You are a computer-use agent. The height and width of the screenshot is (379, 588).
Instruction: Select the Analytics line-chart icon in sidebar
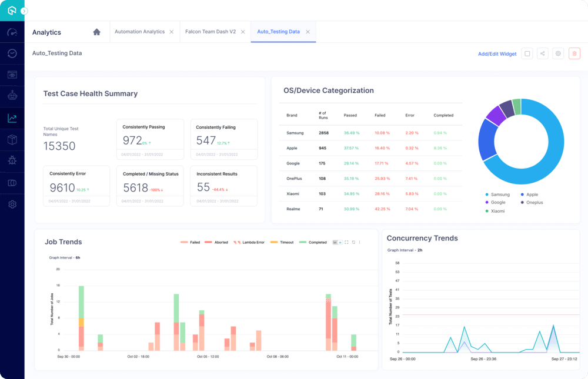[x=12, y=118]
